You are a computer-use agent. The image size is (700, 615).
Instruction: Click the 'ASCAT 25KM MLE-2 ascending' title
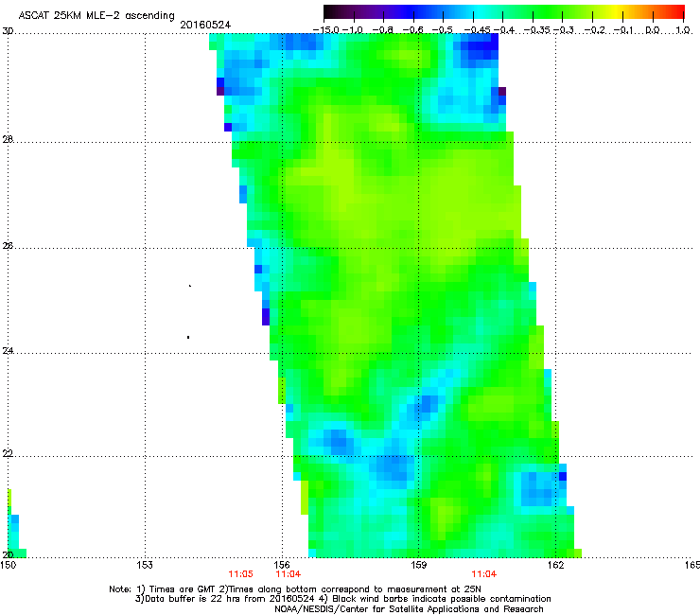96,15
